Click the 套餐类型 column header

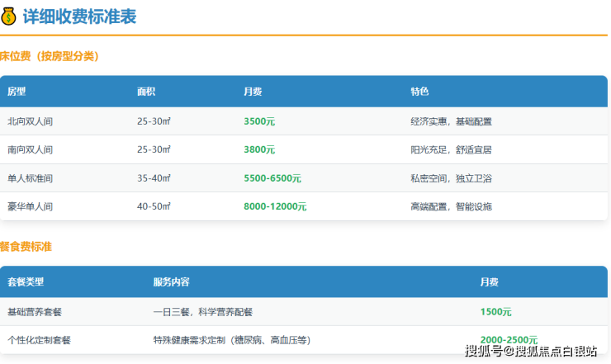click(26, 282)
